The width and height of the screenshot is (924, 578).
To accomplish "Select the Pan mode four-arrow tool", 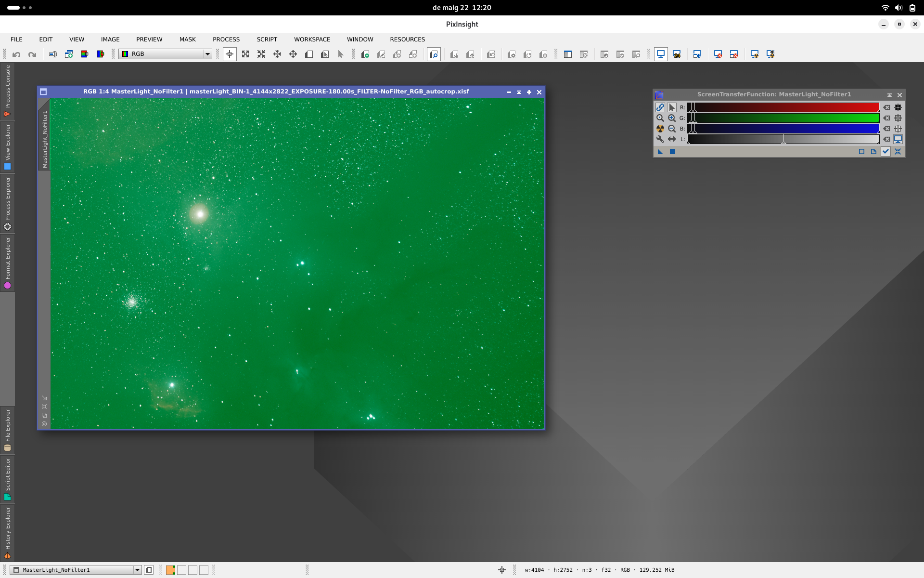I will [293, 54].
